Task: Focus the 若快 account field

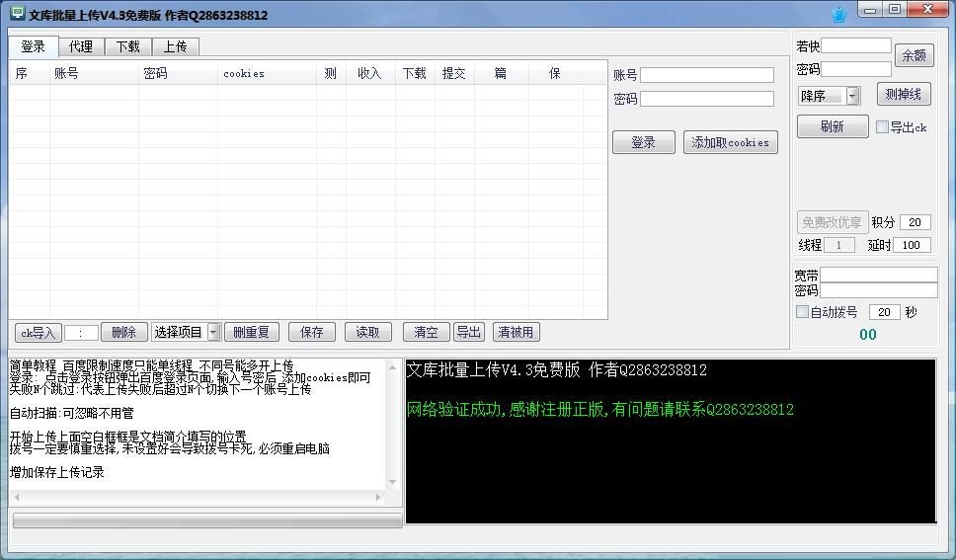Action: [x=856, y=45]
